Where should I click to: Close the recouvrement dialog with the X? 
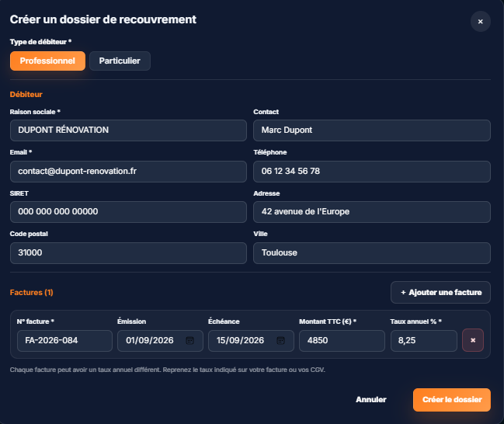coord(481,22)
